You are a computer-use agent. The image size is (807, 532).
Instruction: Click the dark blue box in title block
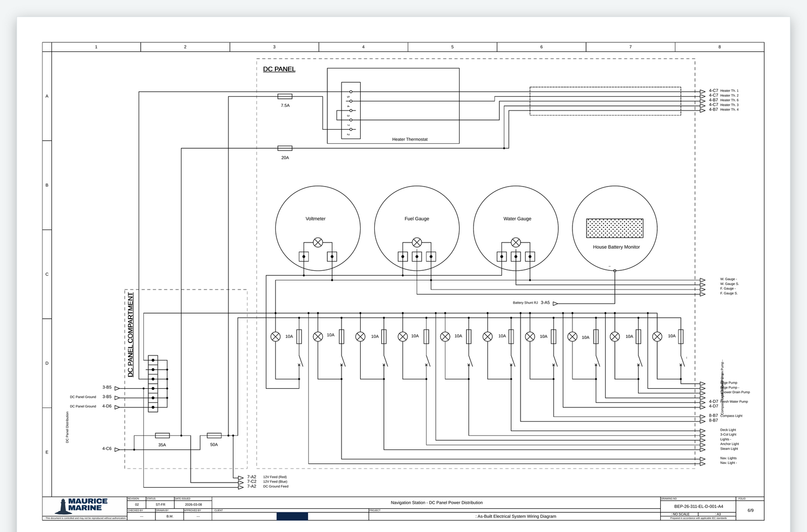coord(292,516)
